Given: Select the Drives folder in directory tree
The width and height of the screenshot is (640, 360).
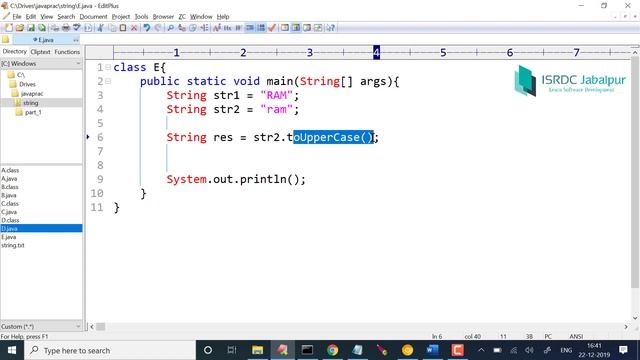Looking at the screenshot, I should pos(27,84).
